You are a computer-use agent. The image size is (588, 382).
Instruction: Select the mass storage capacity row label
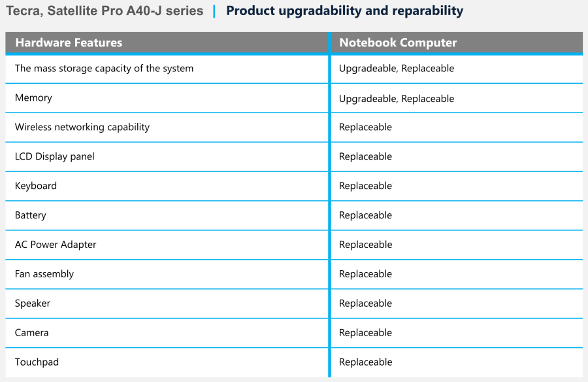pos(104,69)
